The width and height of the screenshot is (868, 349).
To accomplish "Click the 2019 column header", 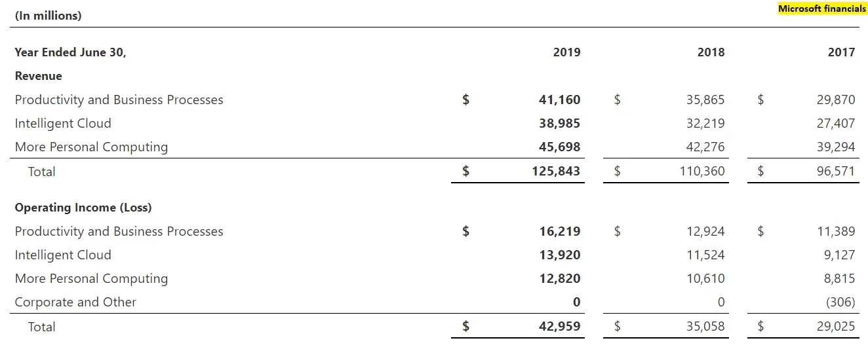I will click(x=566, y=52).
